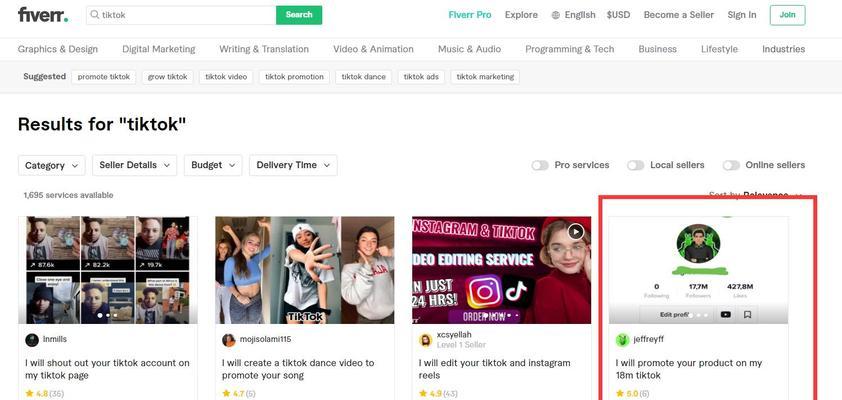
Task: Play the video on xcsyellah's gig
Action: (x=576, y=231)
